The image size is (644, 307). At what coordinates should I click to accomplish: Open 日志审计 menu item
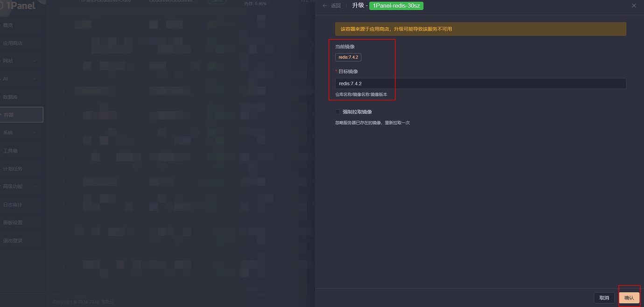tap(13, 205)
